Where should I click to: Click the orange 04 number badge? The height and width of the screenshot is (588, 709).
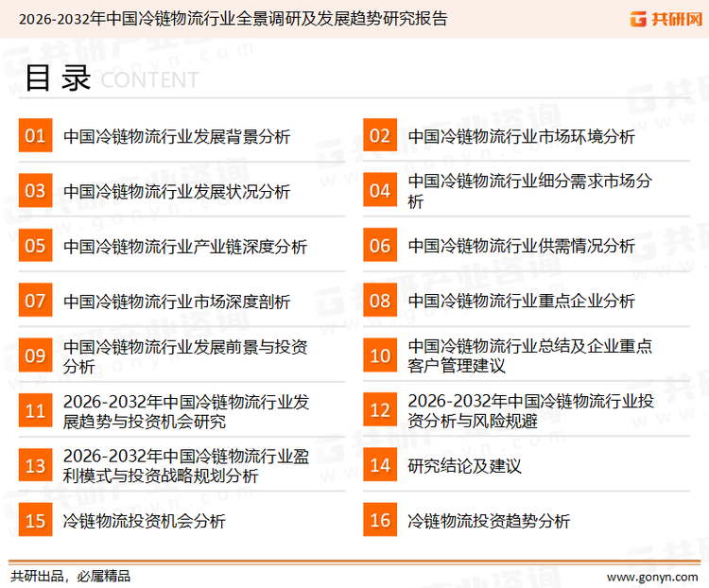(380, 190)
